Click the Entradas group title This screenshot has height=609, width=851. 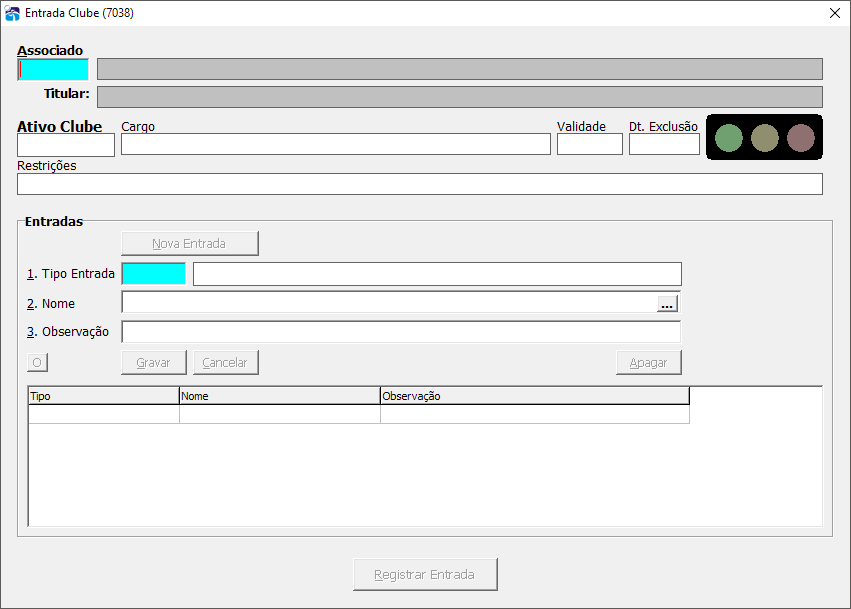click(x=54, y=221)
